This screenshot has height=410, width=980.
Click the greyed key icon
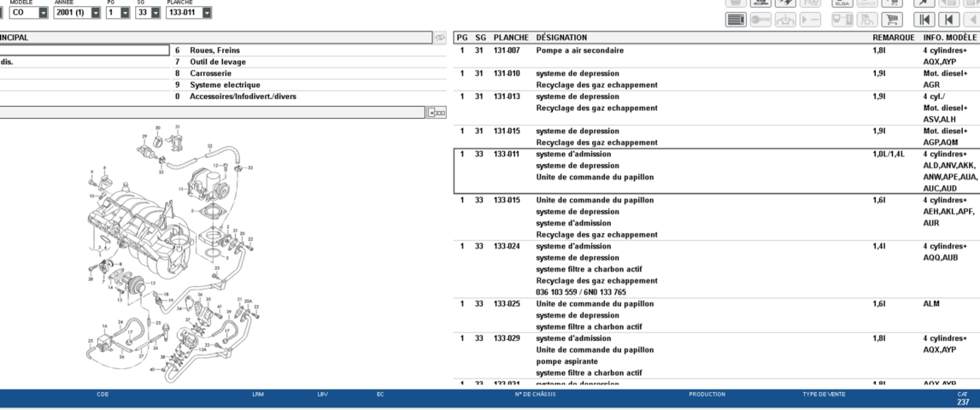click(760, 20)
